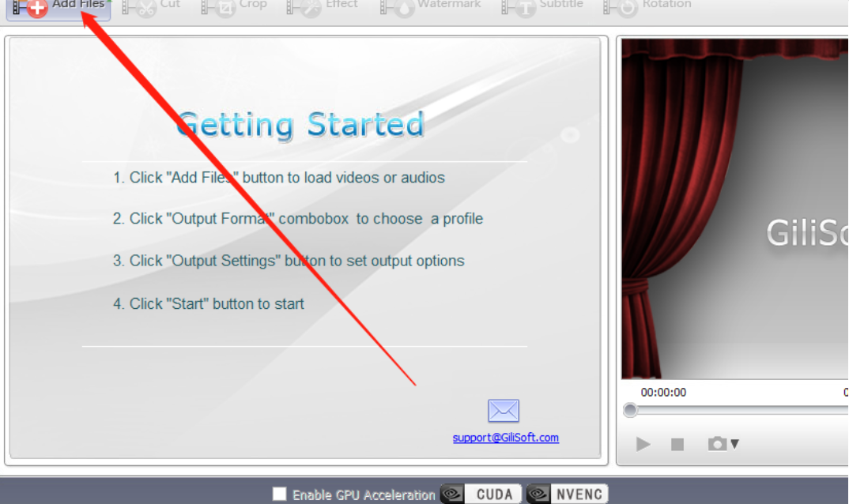Screen dimensions: 849x504
Task: Enable GPU Acceleration checkbox
Action: point(279,494)
